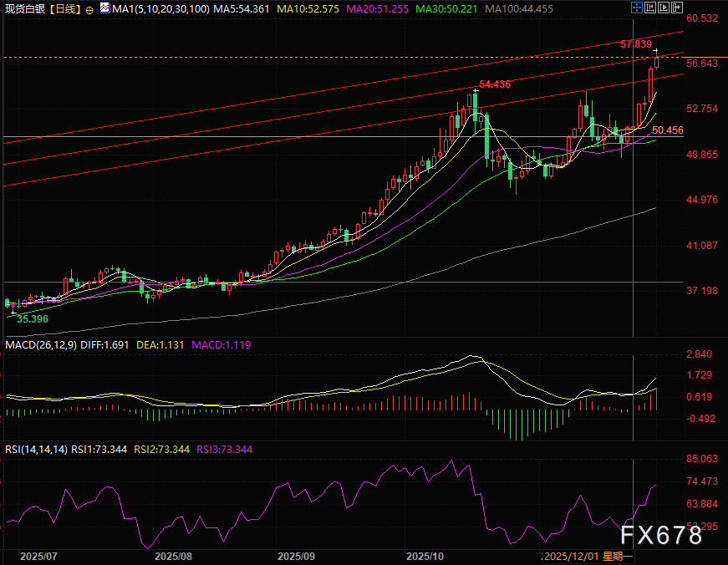
Task: Open MA1(5,10,20,30,100) indicator settings
Action: click(x=155, y=8)
